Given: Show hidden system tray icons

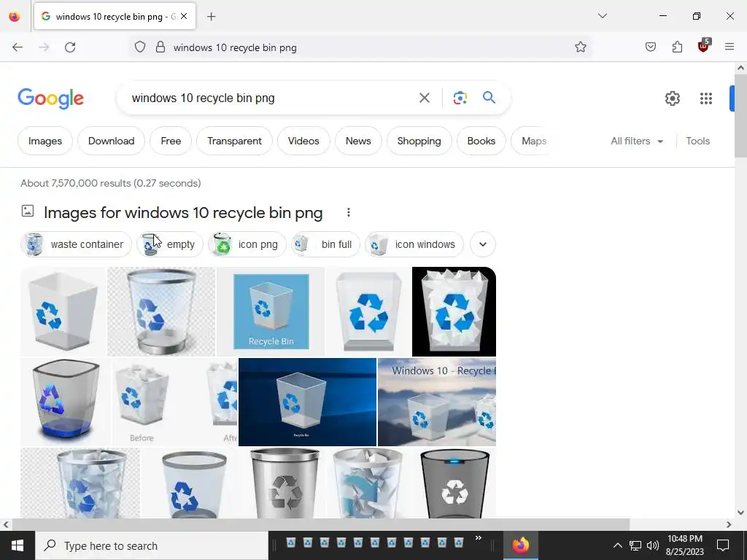Looking at the screenshot, I should [617, 545].
